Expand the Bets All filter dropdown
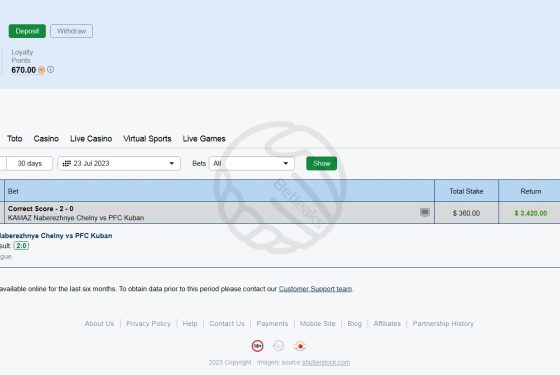This screenshot has height=375, width=560. pyautogui.click(x=252, y=164)
